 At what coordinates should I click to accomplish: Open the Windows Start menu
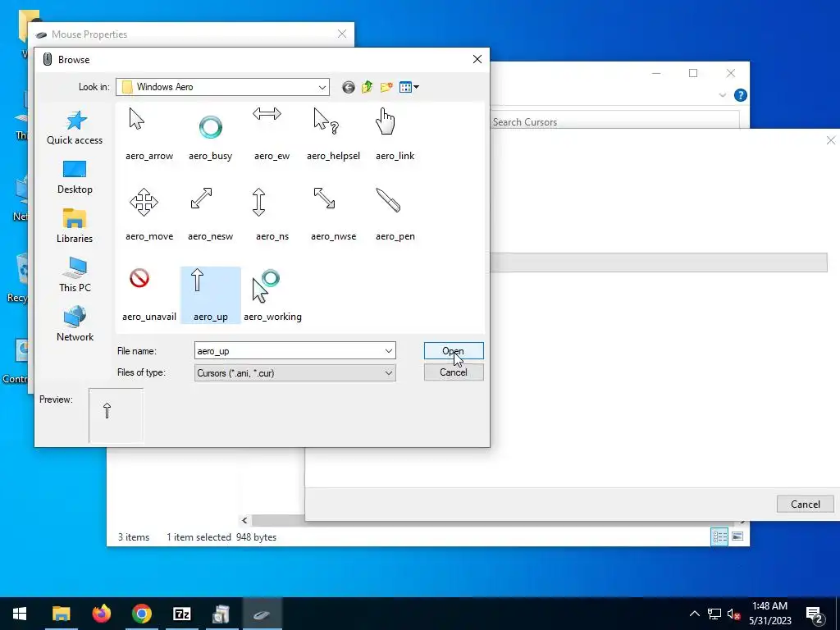point(20,614)
